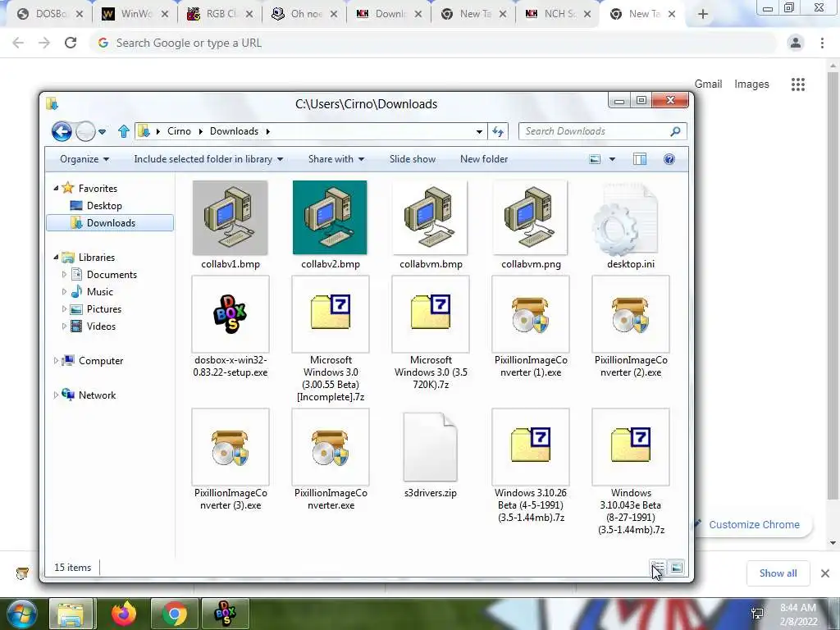Click Show all downloads button
The height and width of the screenshot is (630, 840).
(x=778, y=573)
